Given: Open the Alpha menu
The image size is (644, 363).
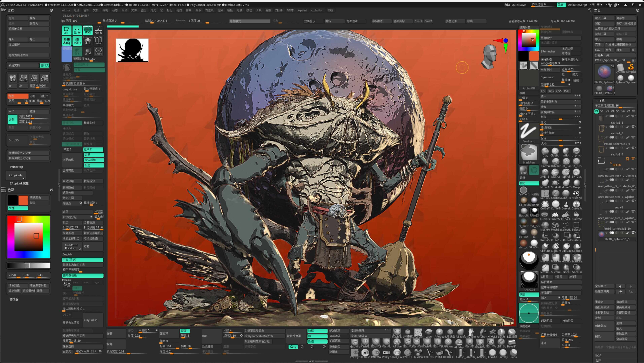Looking at the screenshot, I should pyautogui.click(x=66, y=10).
